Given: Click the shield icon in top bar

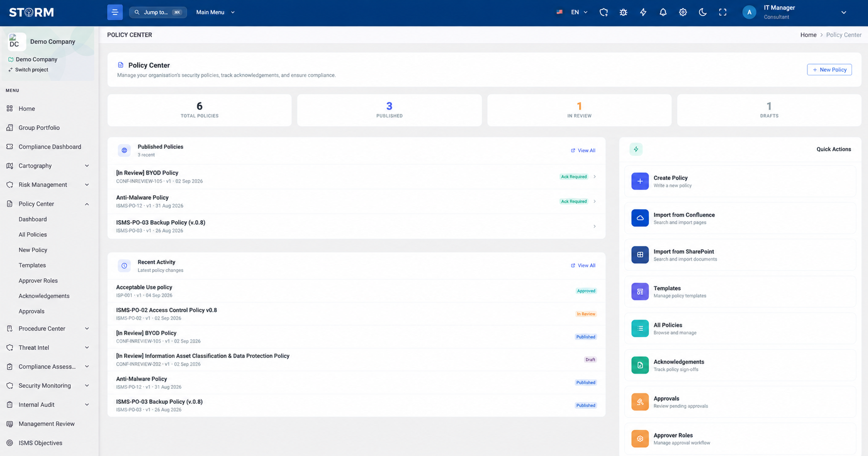Looking at the screenshot, I should (x=604, y=12).
